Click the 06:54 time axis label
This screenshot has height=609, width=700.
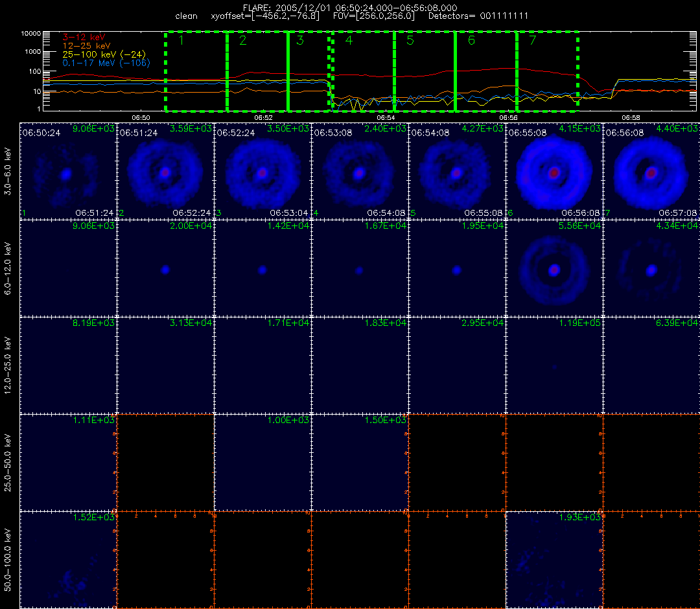pos(386,118)
